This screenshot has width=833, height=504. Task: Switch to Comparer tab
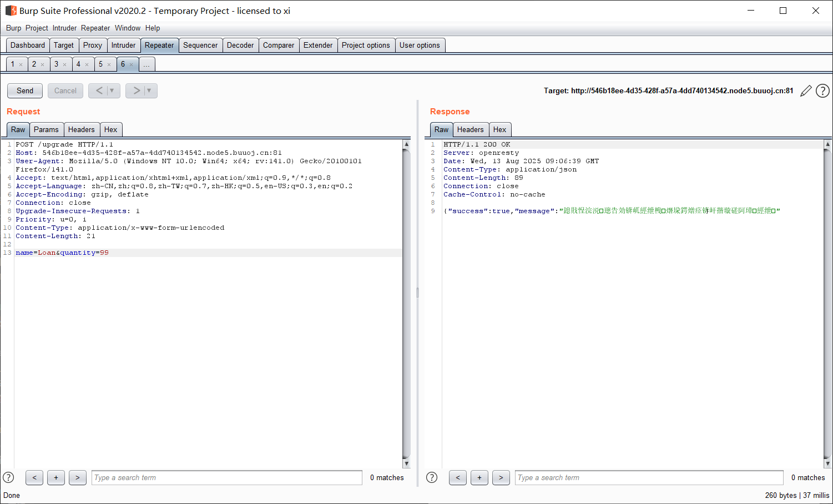[279, 46]
